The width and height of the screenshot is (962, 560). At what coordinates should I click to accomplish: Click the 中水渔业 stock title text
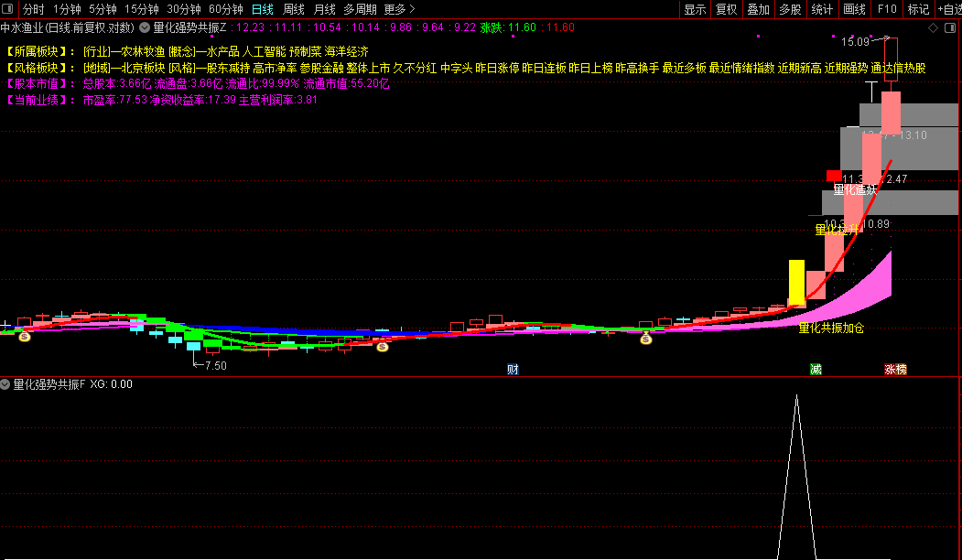pyautogui.click(x=23, y=27)
